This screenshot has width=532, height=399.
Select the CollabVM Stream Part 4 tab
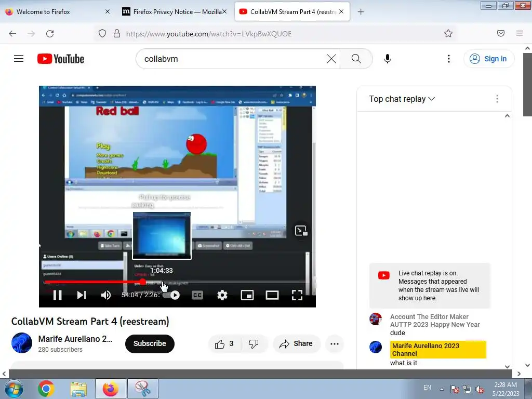click(292, 11)
